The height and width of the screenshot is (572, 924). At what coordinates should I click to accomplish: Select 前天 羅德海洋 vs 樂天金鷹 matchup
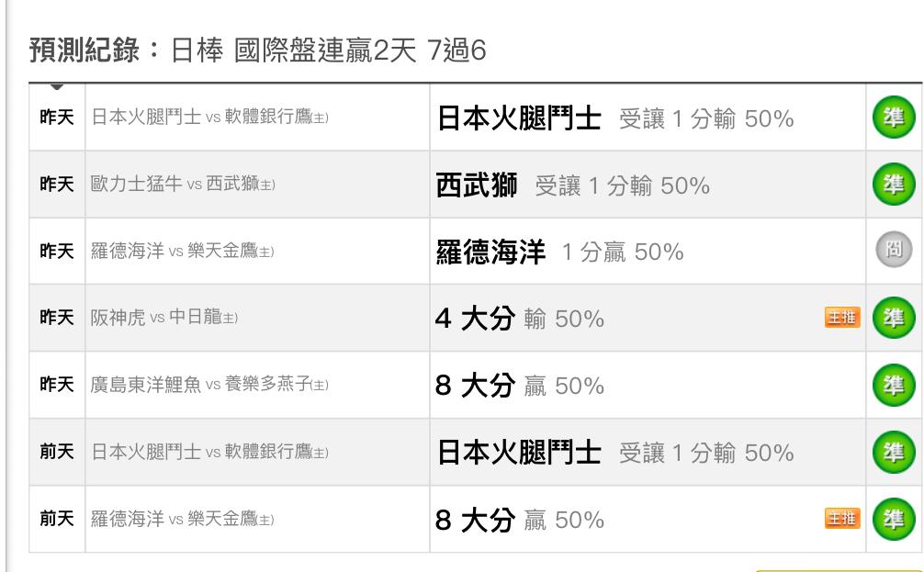[182, 519]
